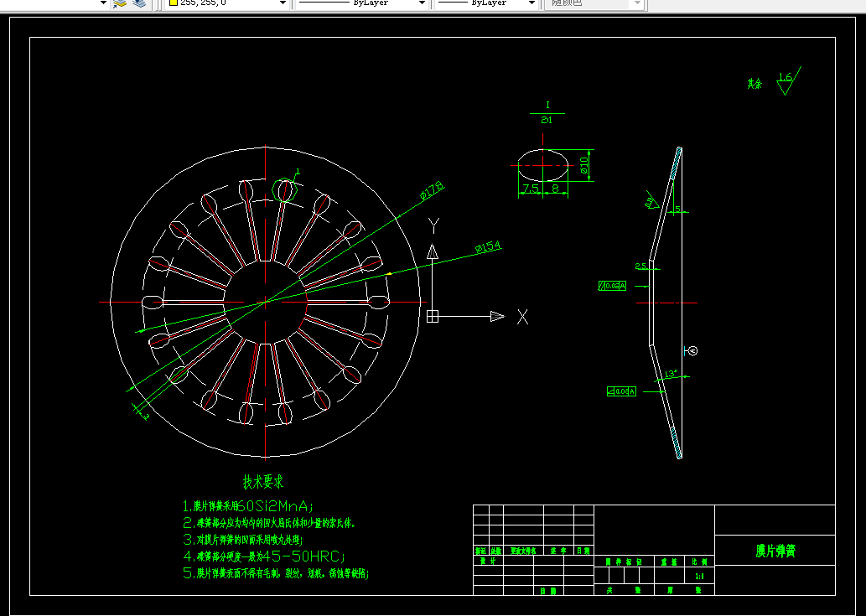Click the datum A circle marker

[693, 350]
